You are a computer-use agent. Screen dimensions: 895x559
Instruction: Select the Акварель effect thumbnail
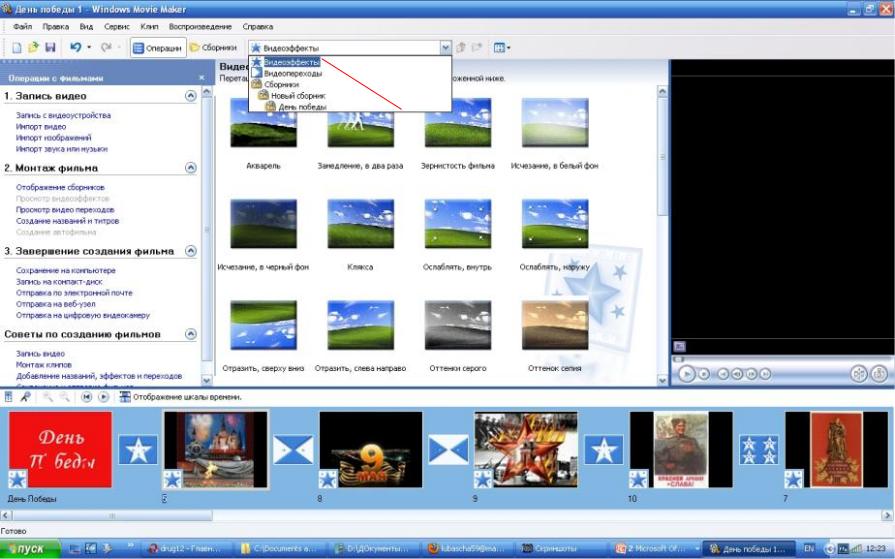coord(263,123)
